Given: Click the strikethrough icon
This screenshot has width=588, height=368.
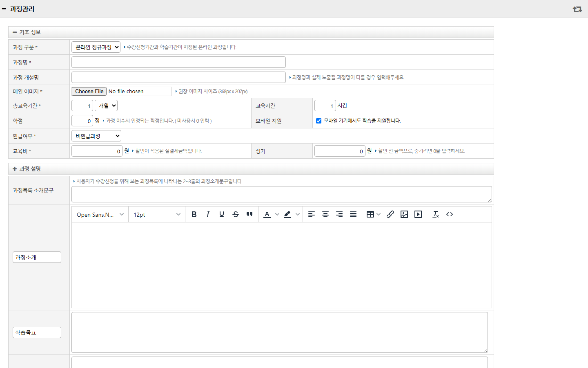Looking at the screenshot, I should [236, 214].
